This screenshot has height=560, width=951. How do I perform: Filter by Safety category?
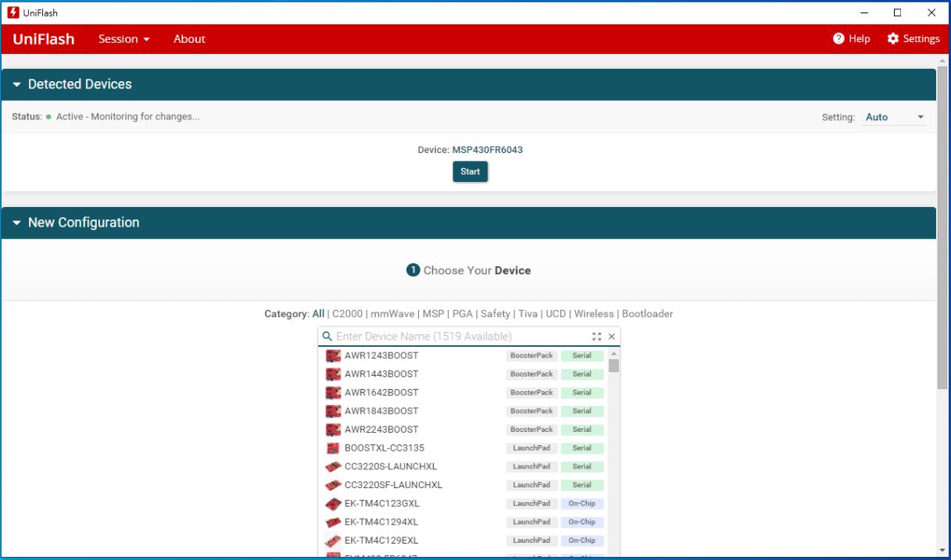click(495, 314)
